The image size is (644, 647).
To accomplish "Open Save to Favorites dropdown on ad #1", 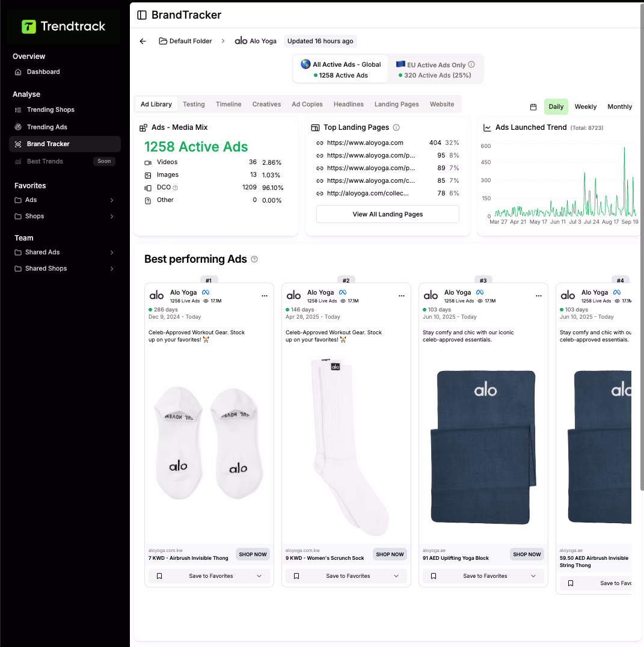I will point(259,576).
